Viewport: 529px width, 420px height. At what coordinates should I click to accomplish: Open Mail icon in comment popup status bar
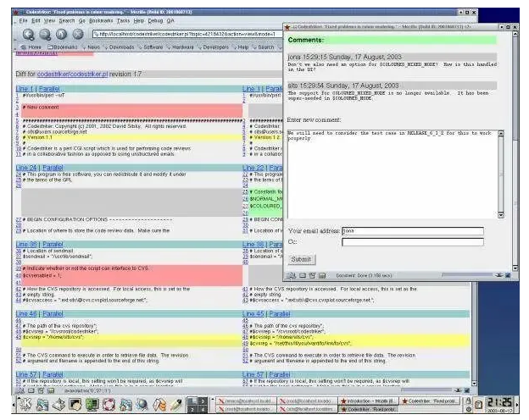point(303,276)
